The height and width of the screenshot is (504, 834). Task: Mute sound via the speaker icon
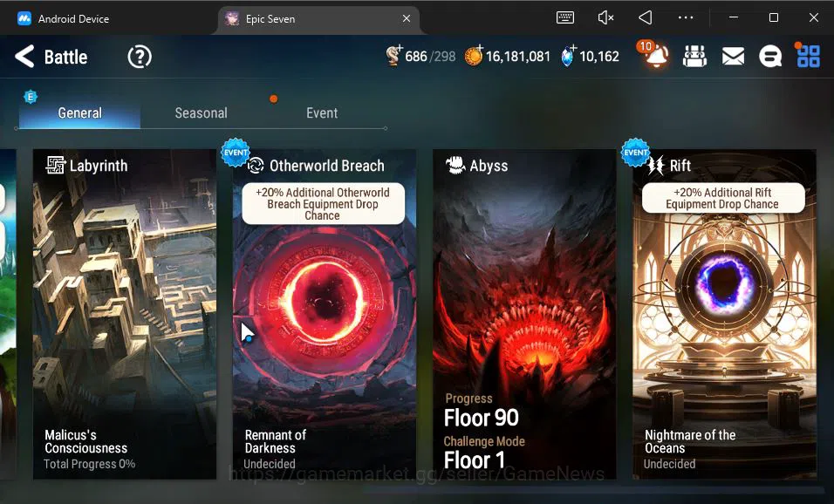pyautogui.click(x=605, y=17)
